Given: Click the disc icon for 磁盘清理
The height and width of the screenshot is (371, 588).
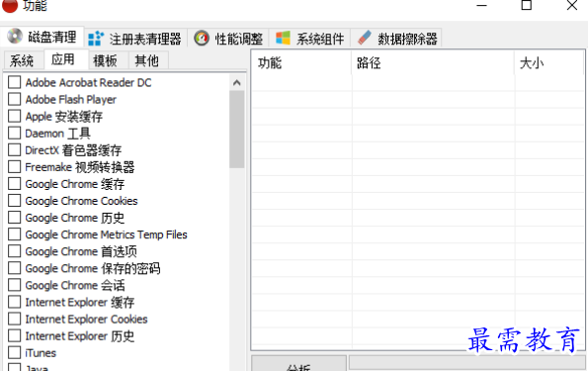Looking at the screenshot, I should point(15,37).
